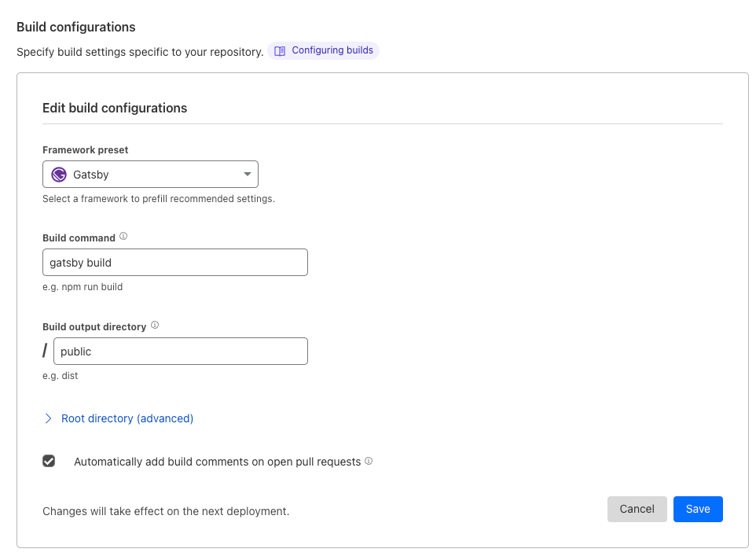Click info icon next to Build command
The width and height of the screenshot is (756, 556).
123,236
